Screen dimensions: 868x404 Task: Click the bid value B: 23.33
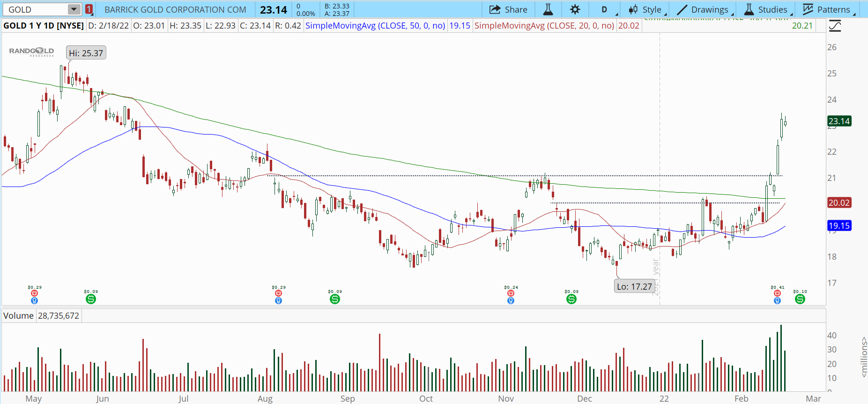pyautogui.click(x=337, y=6)
